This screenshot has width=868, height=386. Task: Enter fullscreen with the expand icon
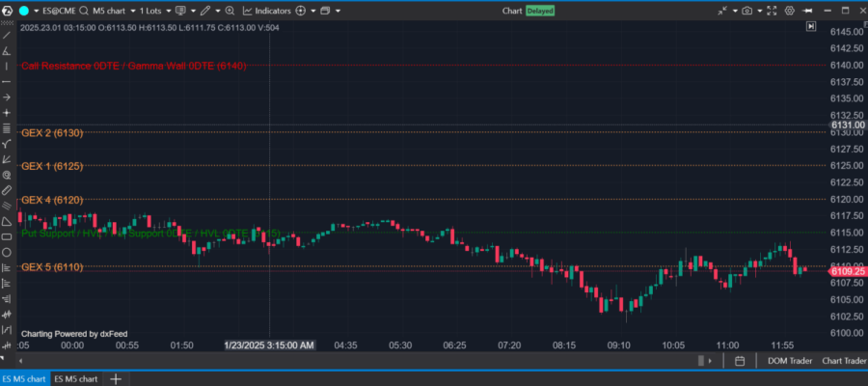pos(770,11)
